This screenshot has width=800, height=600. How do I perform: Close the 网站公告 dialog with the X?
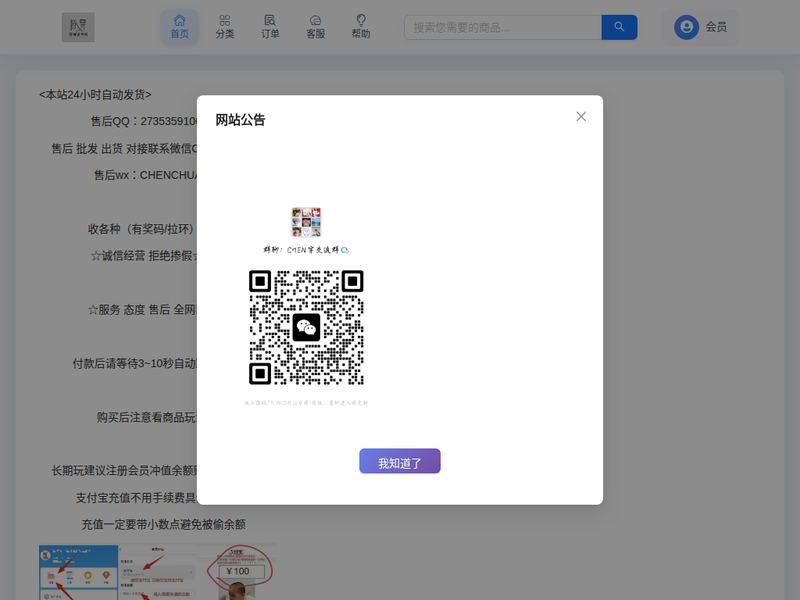pyautogui.click(x=581, y=117)
